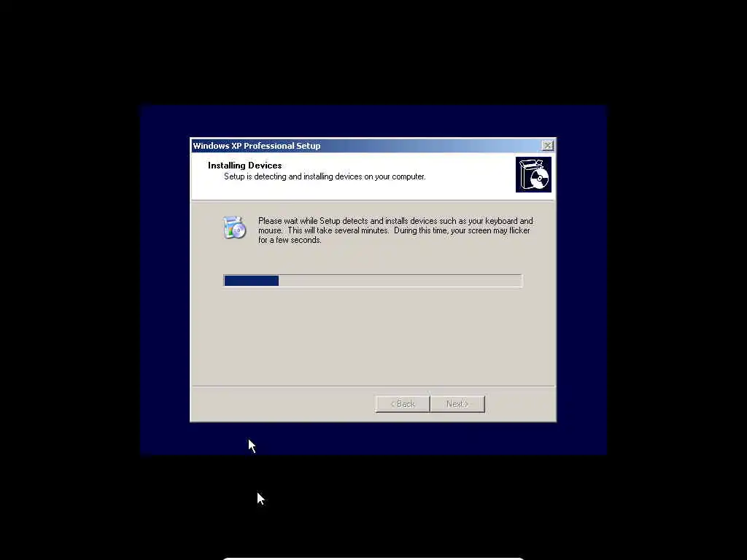Screen dimensions: 747x560
Task: Click the Installing Devices heading
Action: pos(245,166)
